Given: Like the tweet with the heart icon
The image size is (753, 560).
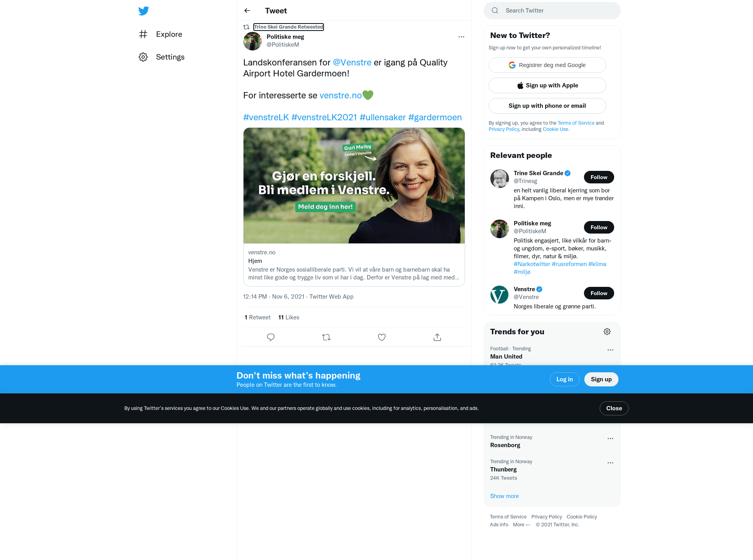Looking at the screenshot, I should (x=382, y=337).
